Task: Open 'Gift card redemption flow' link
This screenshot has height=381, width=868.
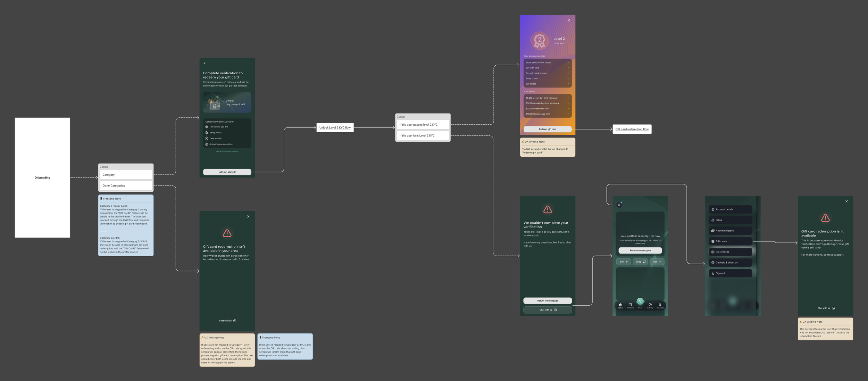Action: click(632, 129)
